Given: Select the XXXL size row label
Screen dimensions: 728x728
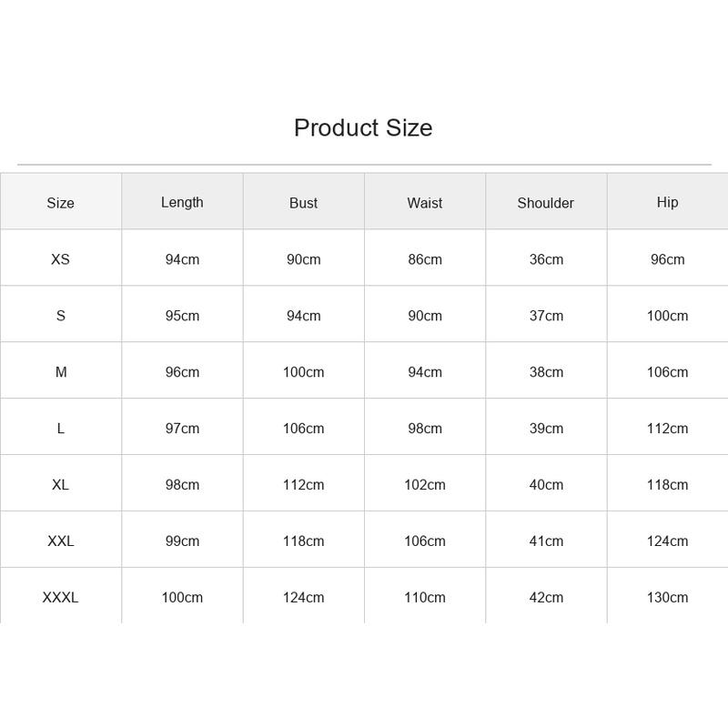Looking at the screenshot, I should click(60, 597).
